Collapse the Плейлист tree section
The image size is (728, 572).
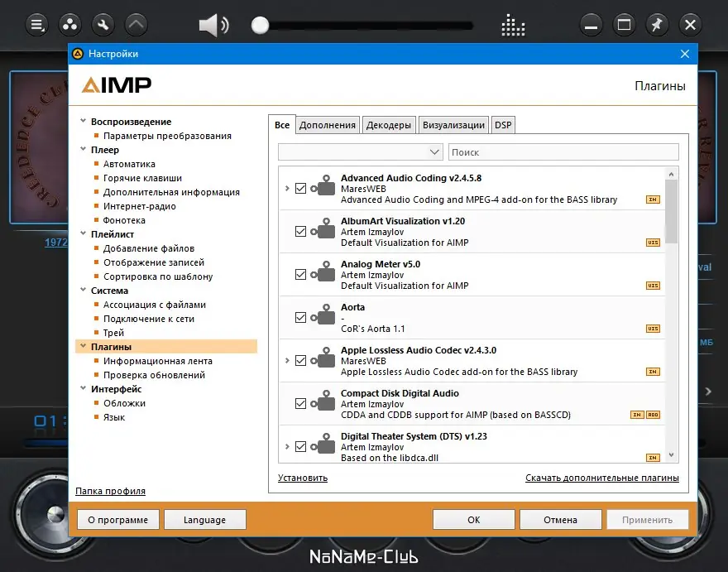tap(83, 233)
